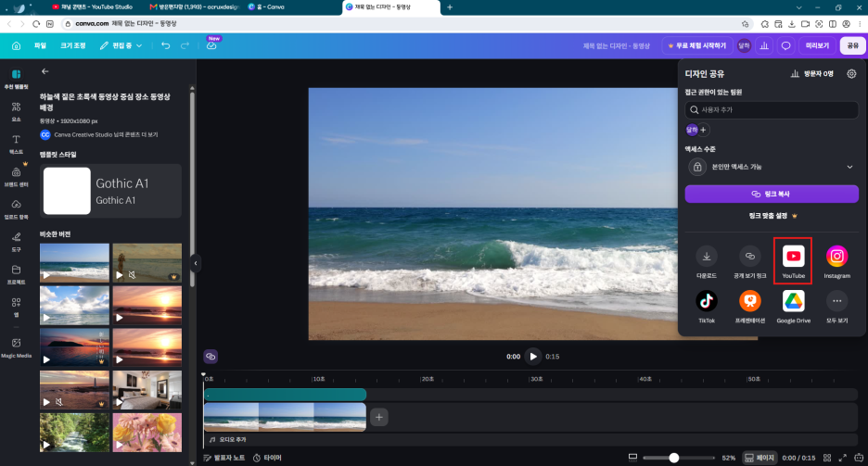Add a collaborator with the plus circle

pos(703,130)
